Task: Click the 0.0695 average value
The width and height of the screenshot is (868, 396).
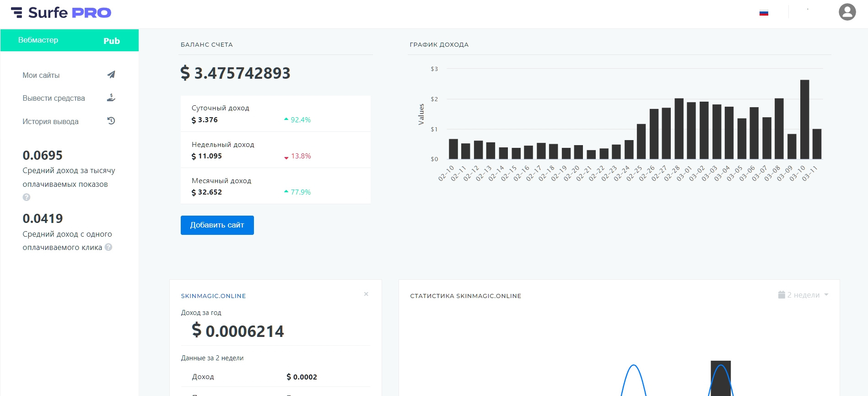Action: point(43,156)
